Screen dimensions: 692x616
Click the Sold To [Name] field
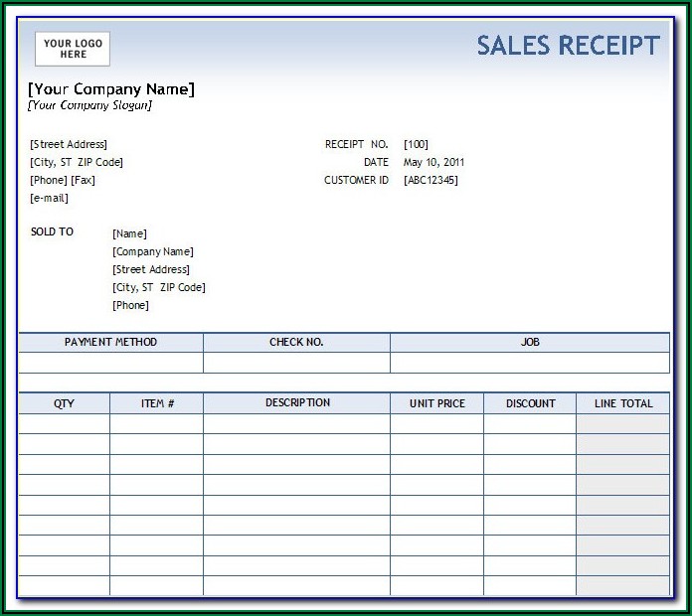click(x=129, y=234)
